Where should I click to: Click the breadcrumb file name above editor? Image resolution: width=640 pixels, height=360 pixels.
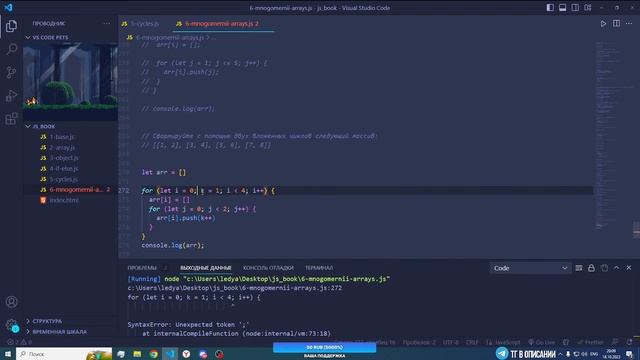tap(169, 38)
